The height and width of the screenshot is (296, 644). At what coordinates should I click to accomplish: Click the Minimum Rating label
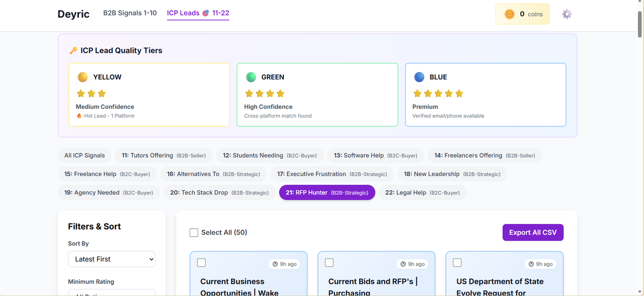coord(91,282)
